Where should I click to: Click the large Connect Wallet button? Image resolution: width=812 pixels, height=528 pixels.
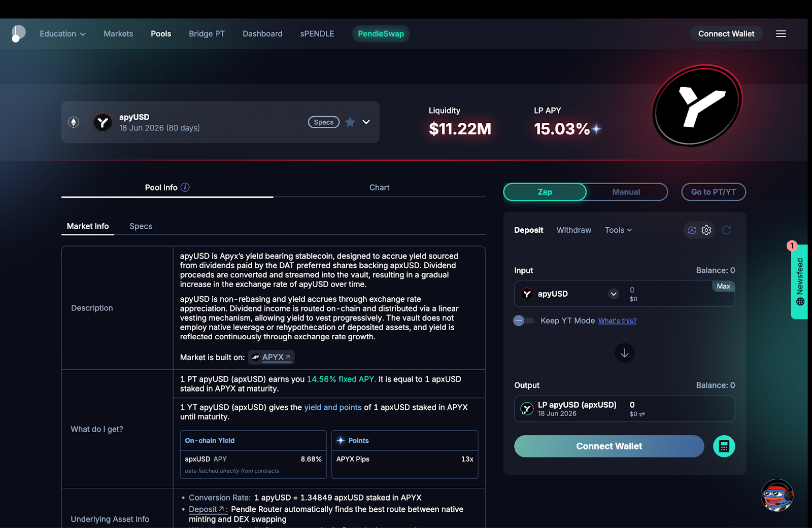pos(609,446)
